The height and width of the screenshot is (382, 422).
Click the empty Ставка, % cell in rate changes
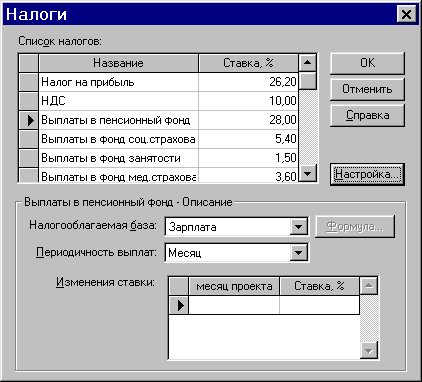[x=319, y=305]
